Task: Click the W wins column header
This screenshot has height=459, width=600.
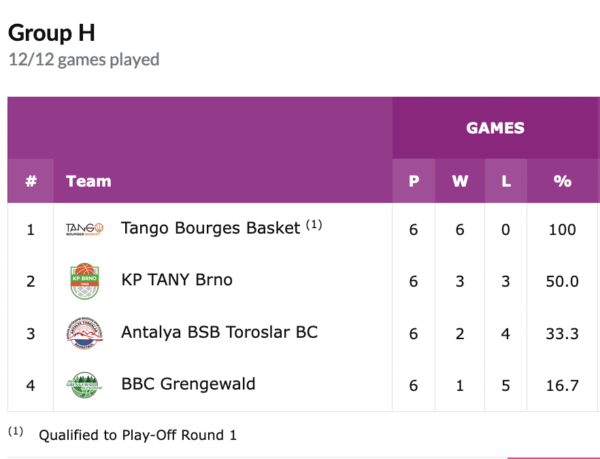Action: tap(460, 181)
